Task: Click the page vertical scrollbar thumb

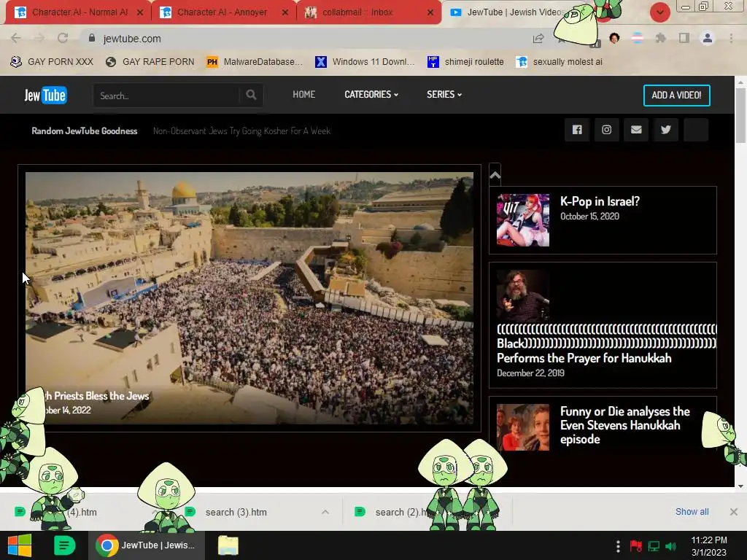Action: point(741,115)
